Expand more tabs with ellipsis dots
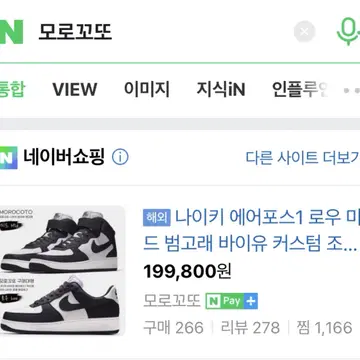 point(352,90)
